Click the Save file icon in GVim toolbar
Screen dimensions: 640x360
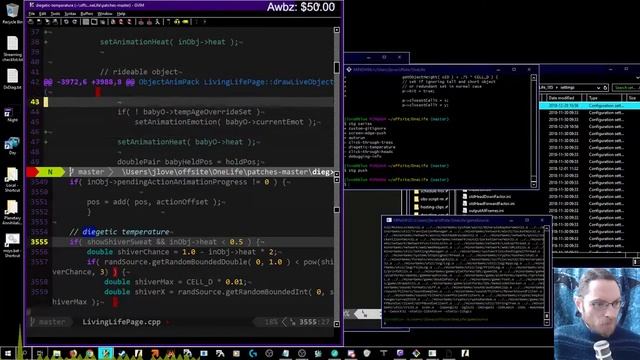39,22
